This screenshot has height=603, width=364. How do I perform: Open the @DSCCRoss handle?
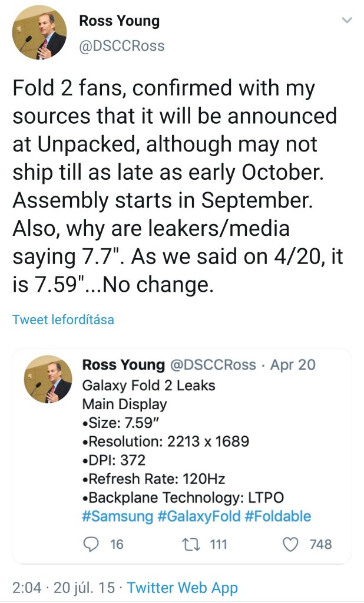121,45
